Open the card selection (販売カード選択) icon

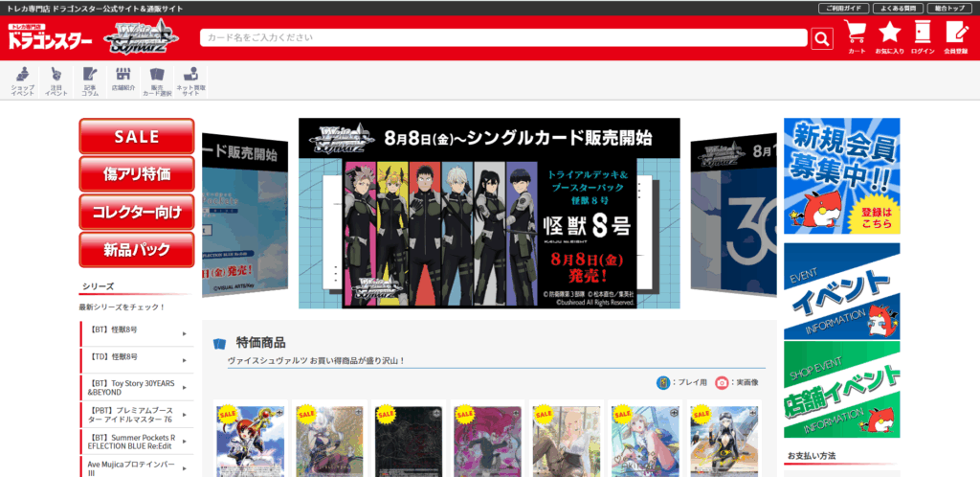tap(157, 80)
